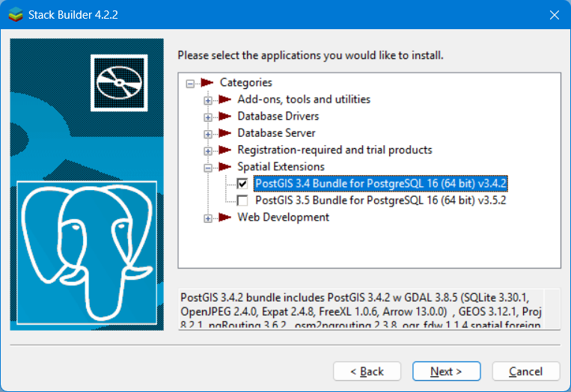This screenshot has width=571, height=392.
Task: Click the Database Drivers arrow icon
Action: [225, 116]
